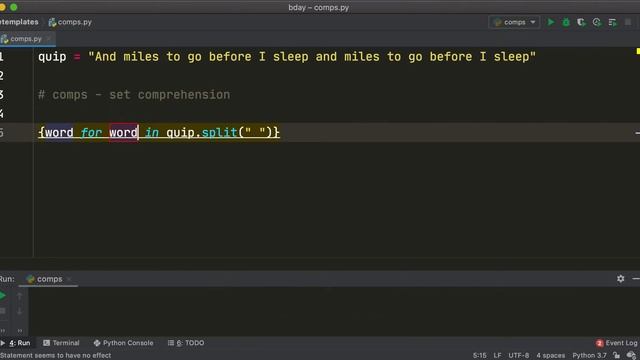Change the LF line separator in status bar

click(497, 356)
